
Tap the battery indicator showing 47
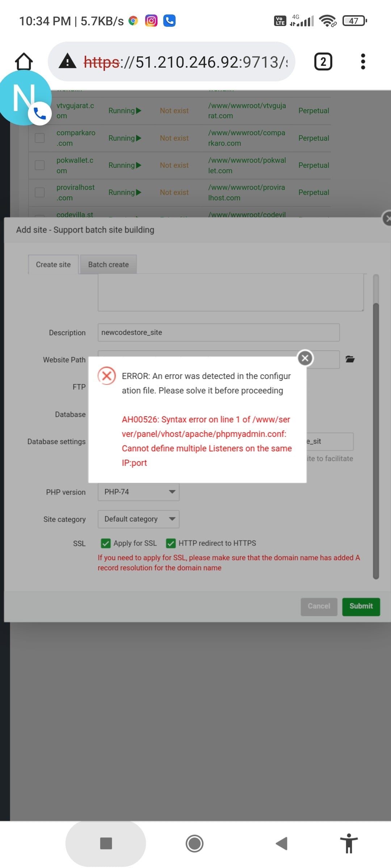point(354,21)
